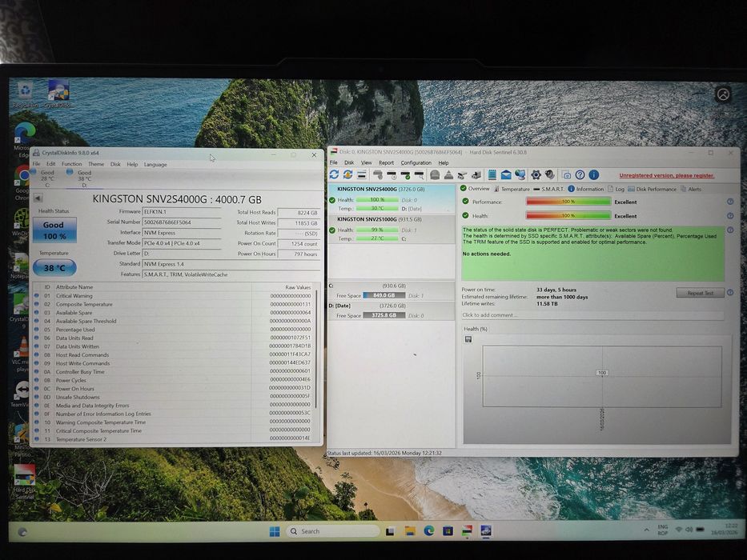Viewport: 747px width, 560px height.
Task: Switch to the Information tab
Action: (x=585, y=189)
